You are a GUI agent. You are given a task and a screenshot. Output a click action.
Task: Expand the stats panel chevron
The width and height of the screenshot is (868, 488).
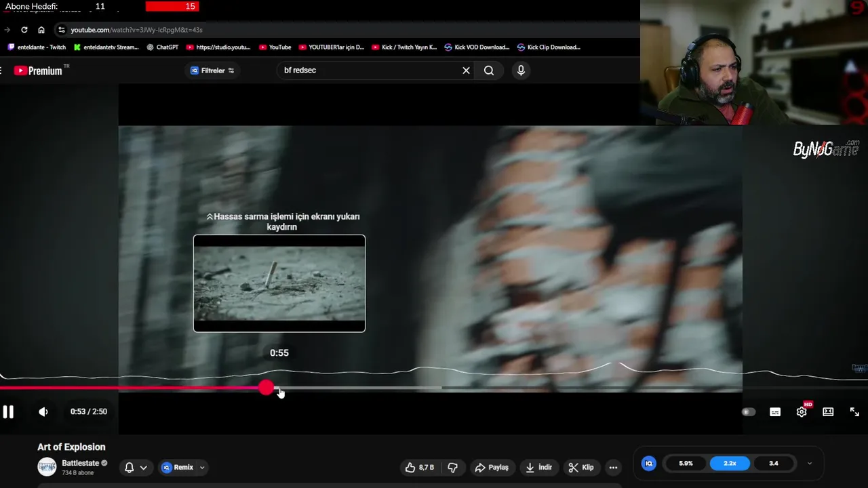(x=809, y=464)
